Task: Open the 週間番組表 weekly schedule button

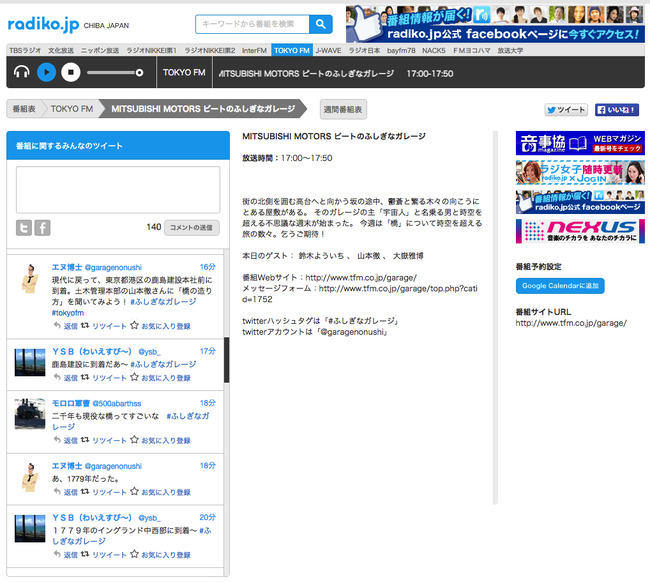Action: click(x=343, y=109)
